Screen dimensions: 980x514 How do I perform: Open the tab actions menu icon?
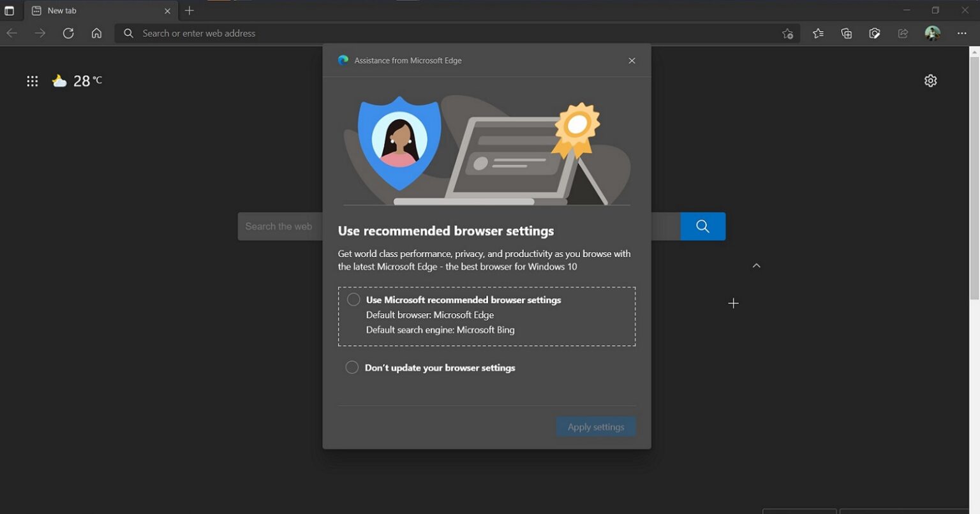click(x=10, y=10)
